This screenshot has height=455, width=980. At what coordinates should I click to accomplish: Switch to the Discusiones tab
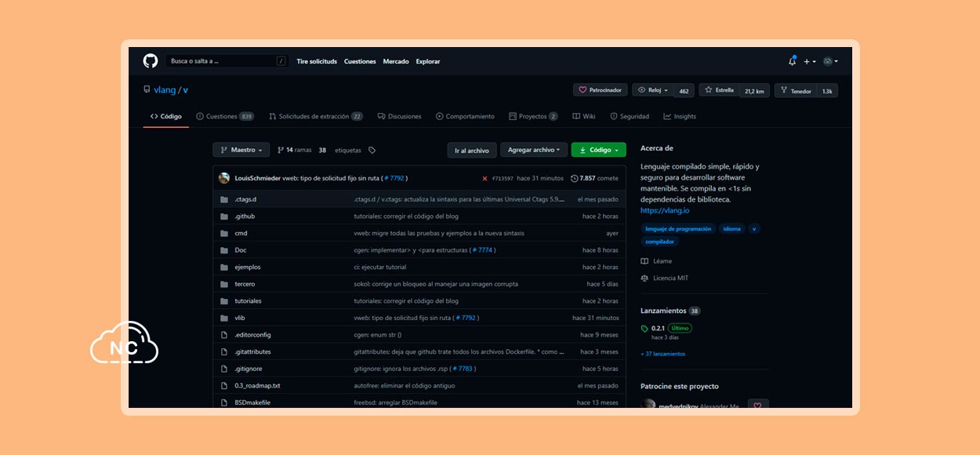(399, 116)
